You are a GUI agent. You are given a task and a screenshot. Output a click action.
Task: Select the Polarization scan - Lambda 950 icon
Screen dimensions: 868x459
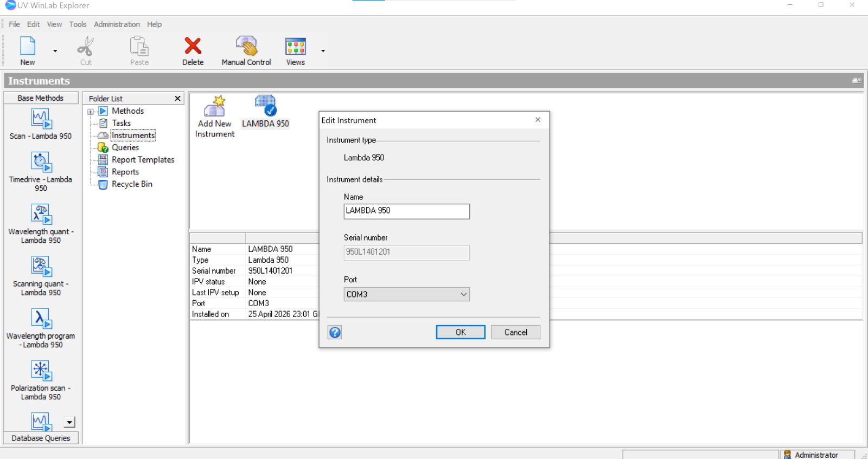point(41,371)
